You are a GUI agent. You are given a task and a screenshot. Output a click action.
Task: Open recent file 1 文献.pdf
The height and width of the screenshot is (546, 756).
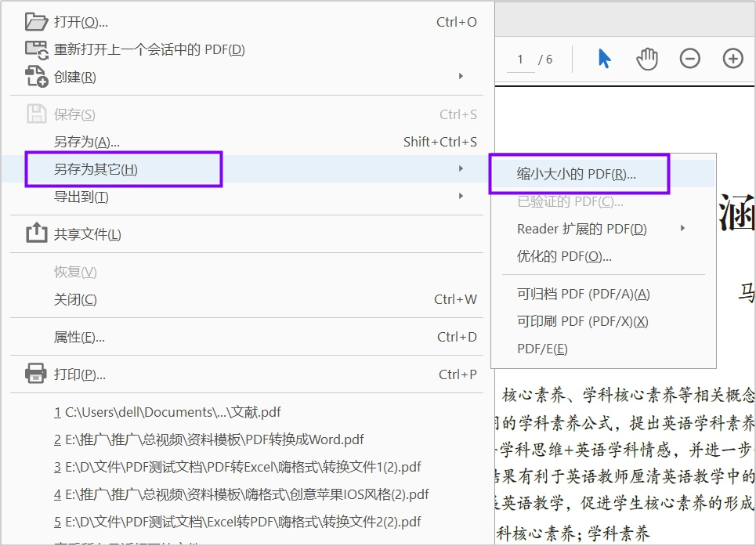point(168,412)
